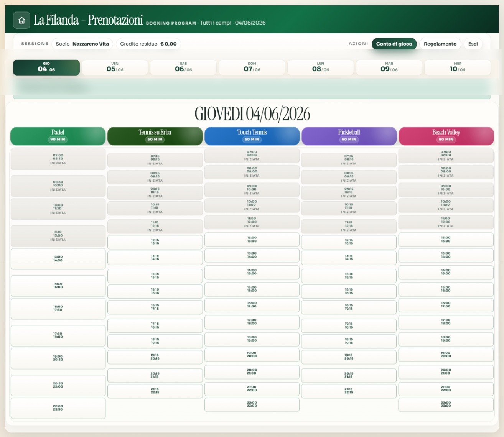Open the Regolamento page
Screen dimensions: 504x437
click(x=440, y=44)
